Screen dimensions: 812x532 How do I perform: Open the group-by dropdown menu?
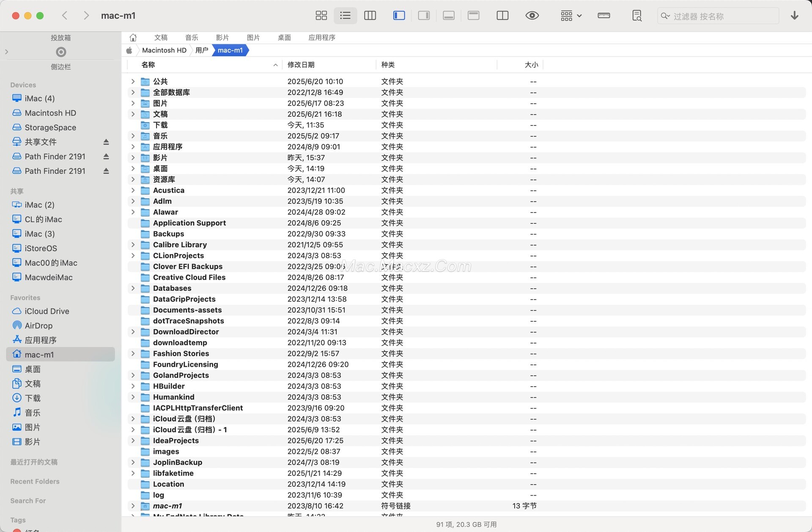coord(571,16)
